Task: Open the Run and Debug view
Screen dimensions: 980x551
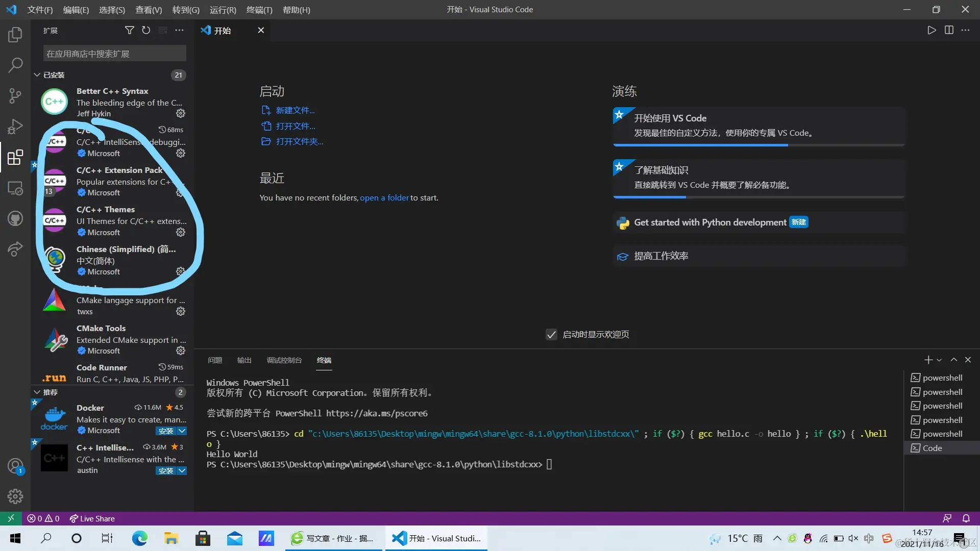Action: 15,126
